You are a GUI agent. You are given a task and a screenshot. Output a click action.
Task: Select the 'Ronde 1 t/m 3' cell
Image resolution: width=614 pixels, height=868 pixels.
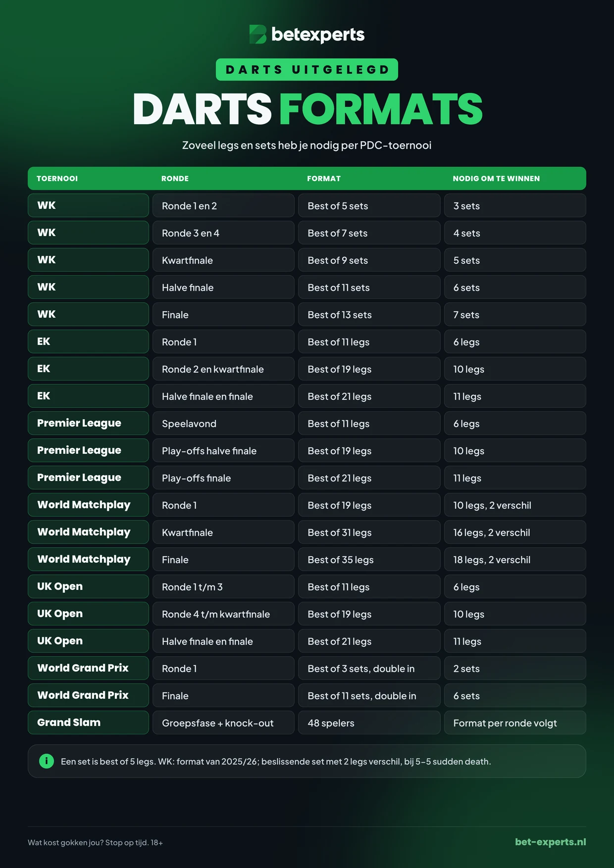(223, 586)
